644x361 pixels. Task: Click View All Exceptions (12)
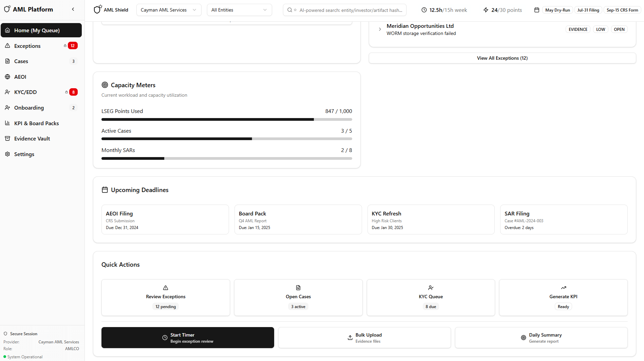(x=502, y=58)
